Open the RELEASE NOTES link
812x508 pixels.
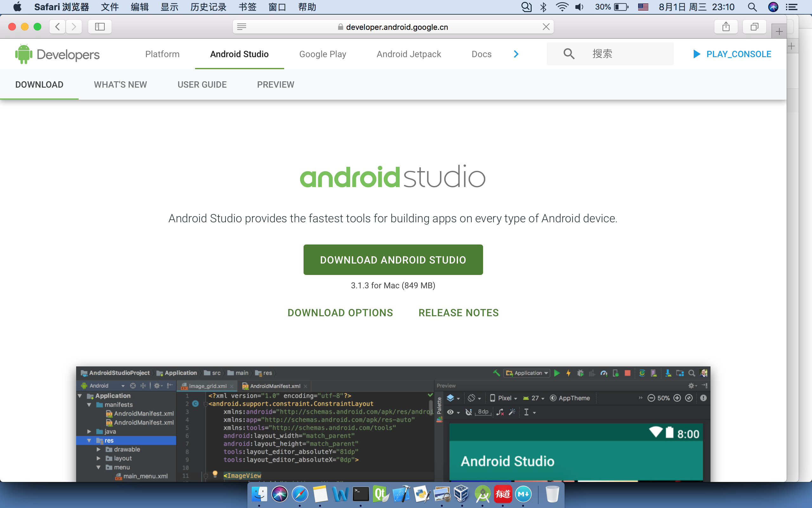coord(458,313)
